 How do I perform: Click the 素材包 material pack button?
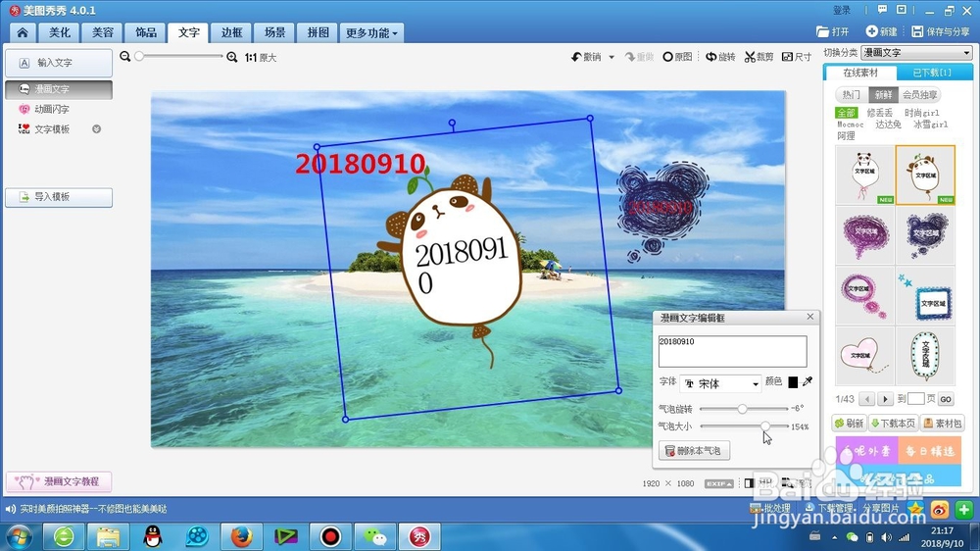coord(943,424)
